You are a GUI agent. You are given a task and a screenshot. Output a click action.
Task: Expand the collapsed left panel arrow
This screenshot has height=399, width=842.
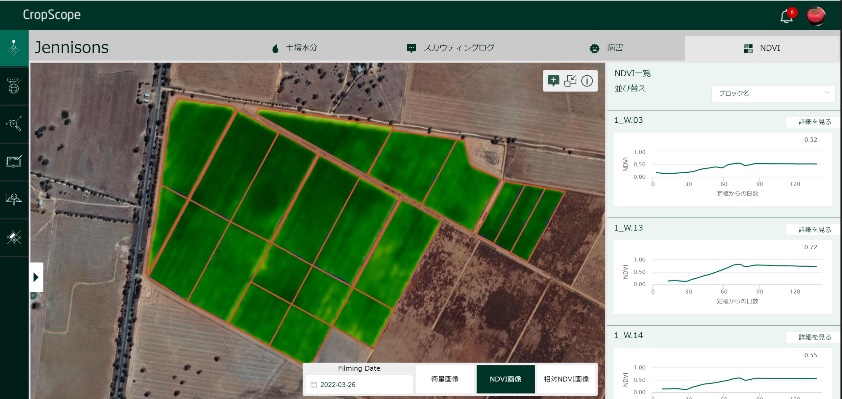click(x=36, y=277)
